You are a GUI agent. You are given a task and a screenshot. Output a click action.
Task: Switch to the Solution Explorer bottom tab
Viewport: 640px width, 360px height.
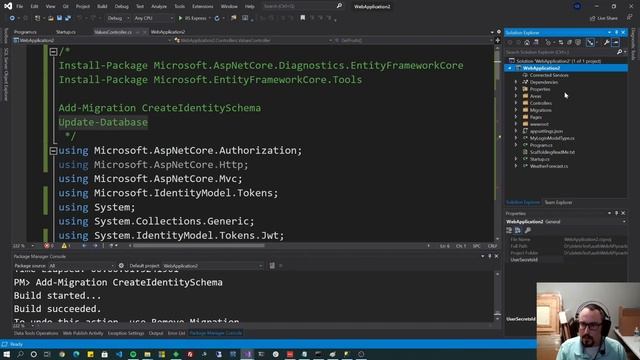coord(523,202)
